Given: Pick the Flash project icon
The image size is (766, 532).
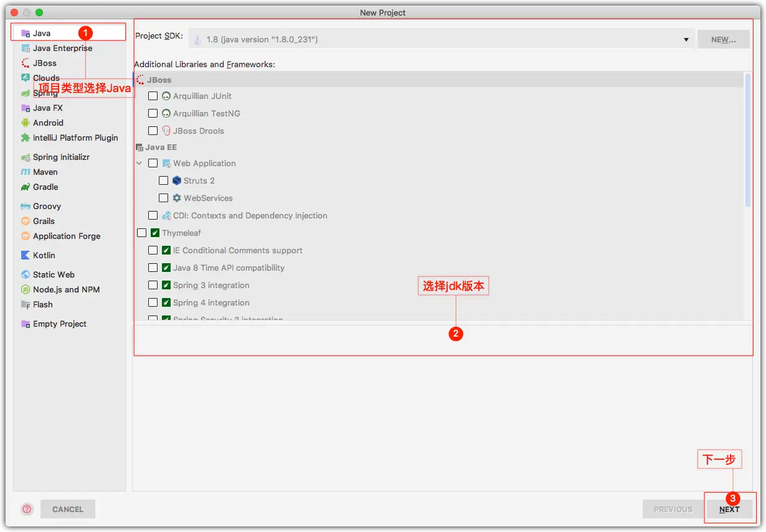Looking at the screenshot, I should click(x=26, y=304).
